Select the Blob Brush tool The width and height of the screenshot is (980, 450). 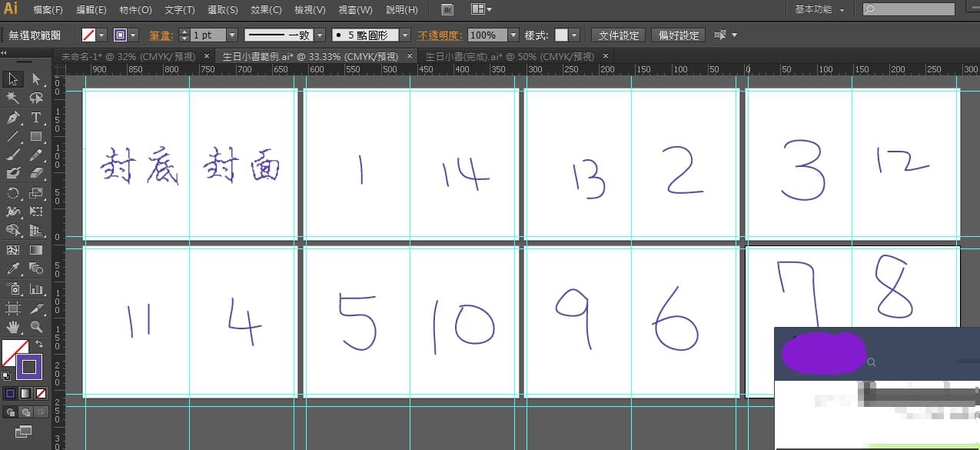pos(13,174)
